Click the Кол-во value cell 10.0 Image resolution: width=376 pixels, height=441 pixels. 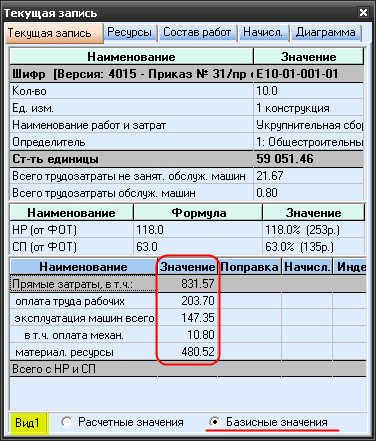[308, 91]
